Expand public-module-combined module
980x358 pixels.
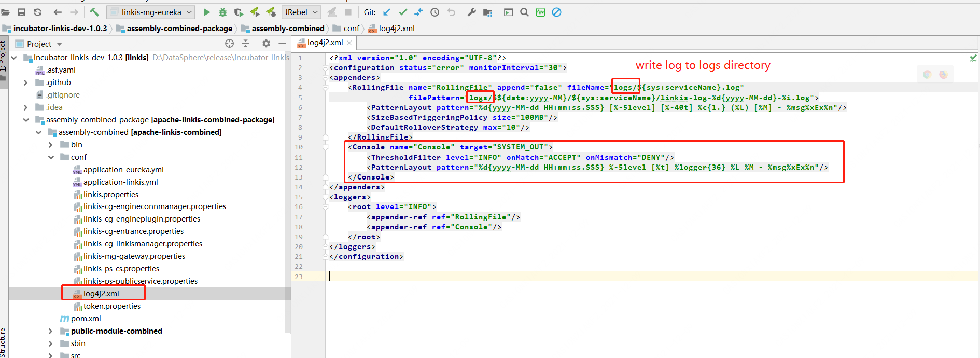(51, 331)
